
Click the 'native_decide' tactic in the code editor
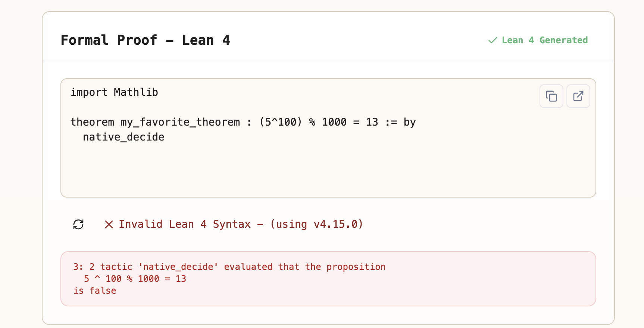pyautogui.click(x=124, y=137)
